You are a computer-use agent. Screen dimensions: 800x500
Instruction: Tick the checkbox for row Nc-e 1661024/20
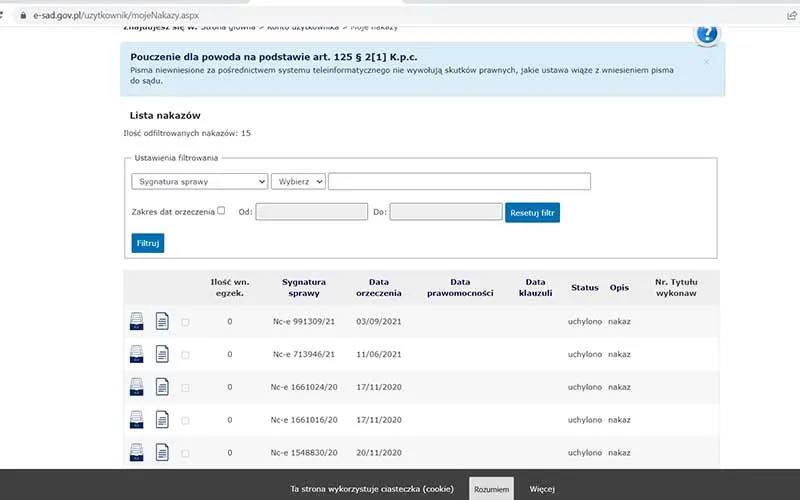point(185,387)
